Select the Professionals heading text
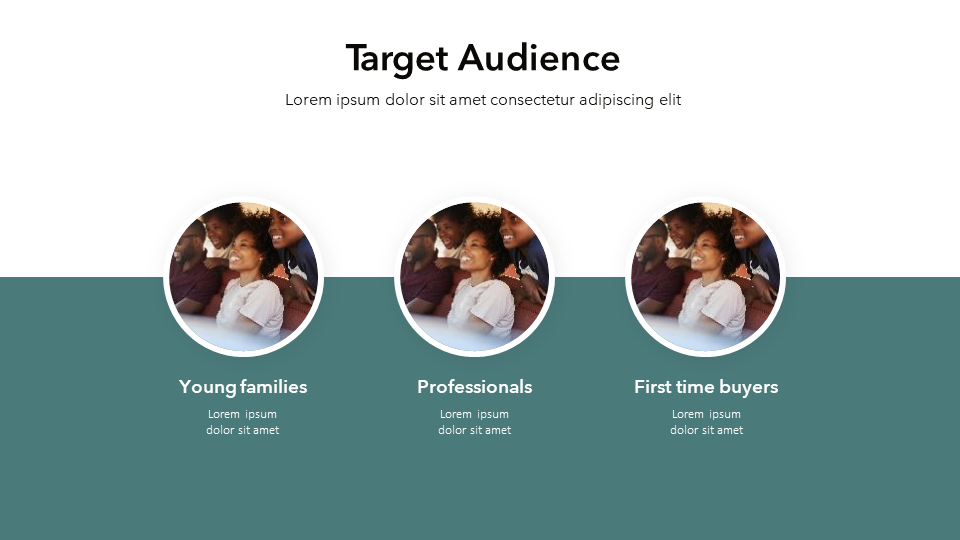 point(474,387)
